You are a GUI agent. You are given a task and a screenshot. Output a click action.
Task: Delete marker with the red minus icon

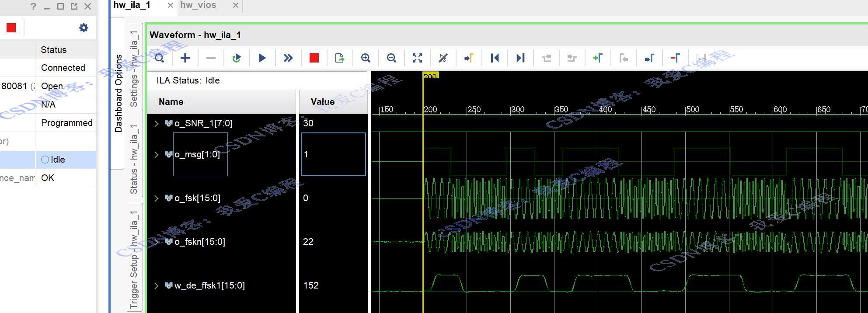click(x=675, y=58)
